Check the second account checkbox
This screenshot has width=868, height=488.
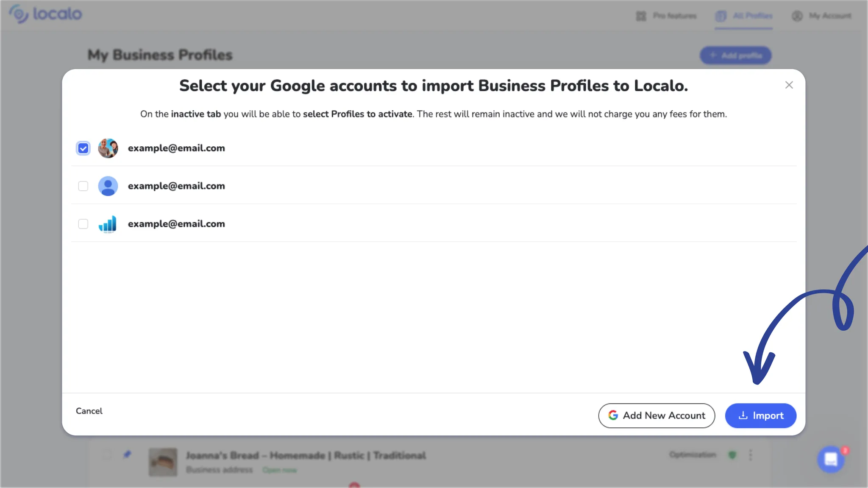(83, 186)
